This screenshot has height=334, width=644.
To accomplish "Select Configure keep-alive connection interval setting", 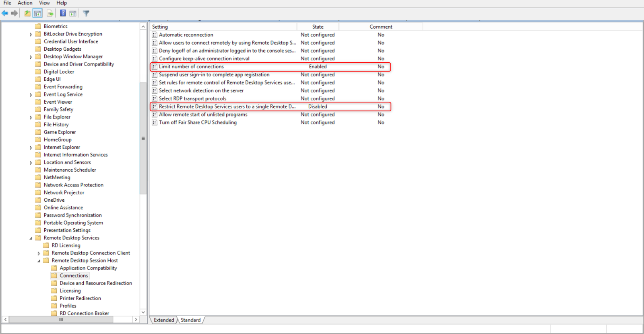I will coord(204,59).
